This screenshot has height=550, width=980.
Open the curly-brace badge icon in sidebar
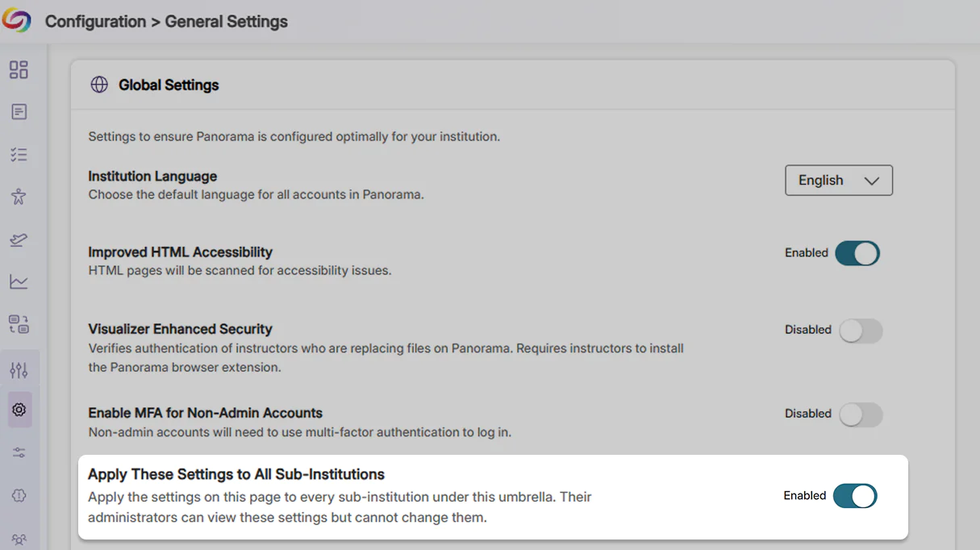tap(19, 495)
